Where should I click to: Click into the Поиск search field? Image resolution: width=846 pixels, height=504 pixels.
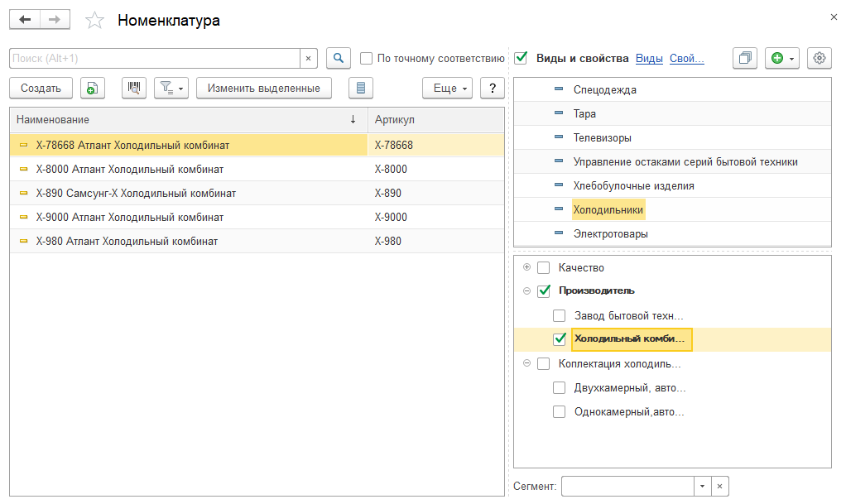pos(154,58)
